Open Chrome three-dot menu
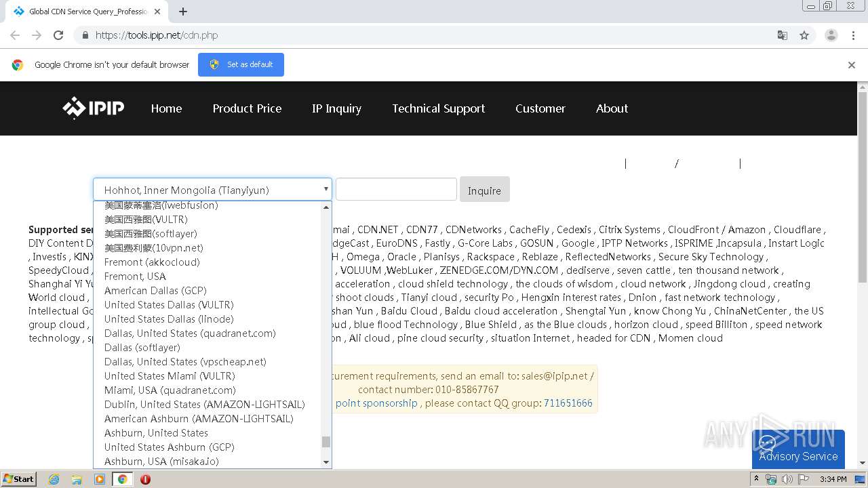868x488 pixels. pos(853,35)
